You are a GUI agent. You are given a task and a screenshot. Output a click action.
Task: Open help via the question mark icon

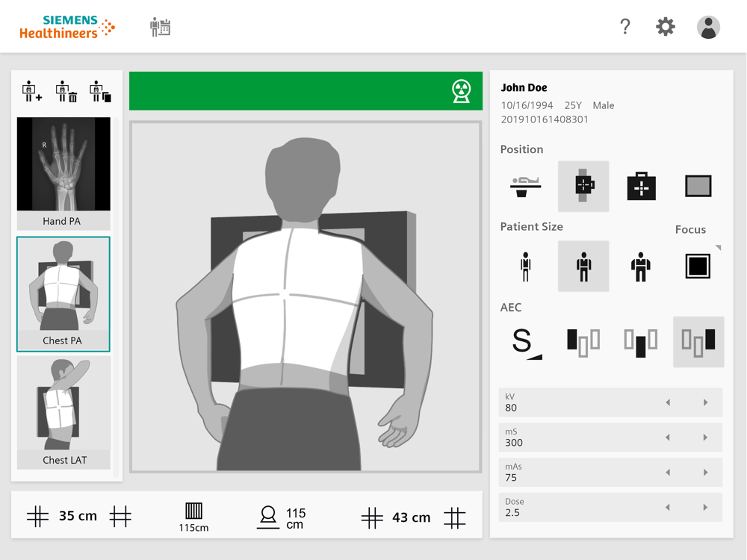[625, 27]
